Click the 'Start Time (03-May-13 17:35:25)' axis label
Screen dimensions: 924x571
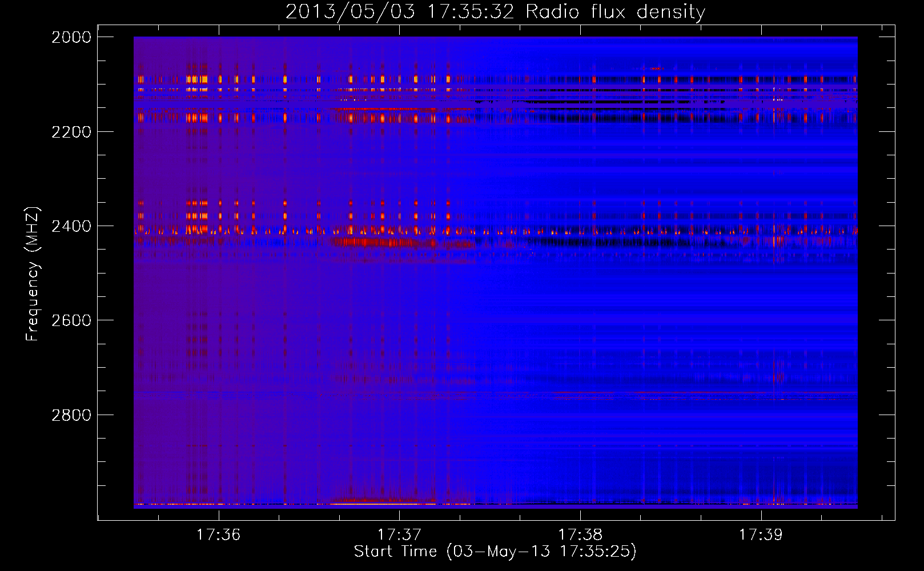[495, 552]
